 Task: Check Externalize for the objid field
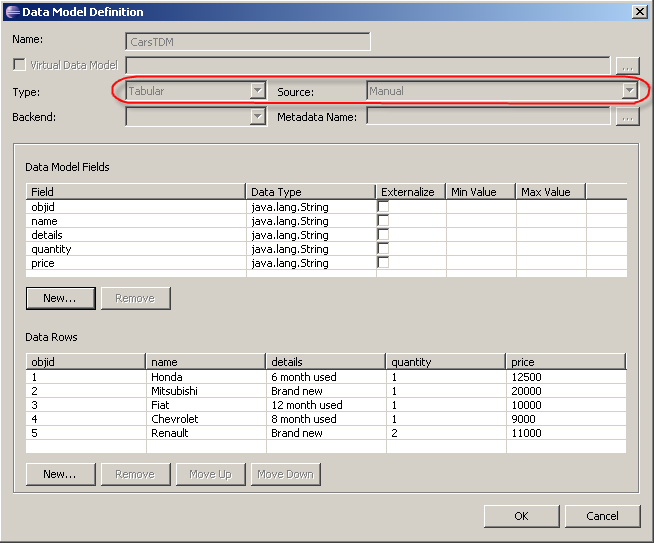(383, 207)
